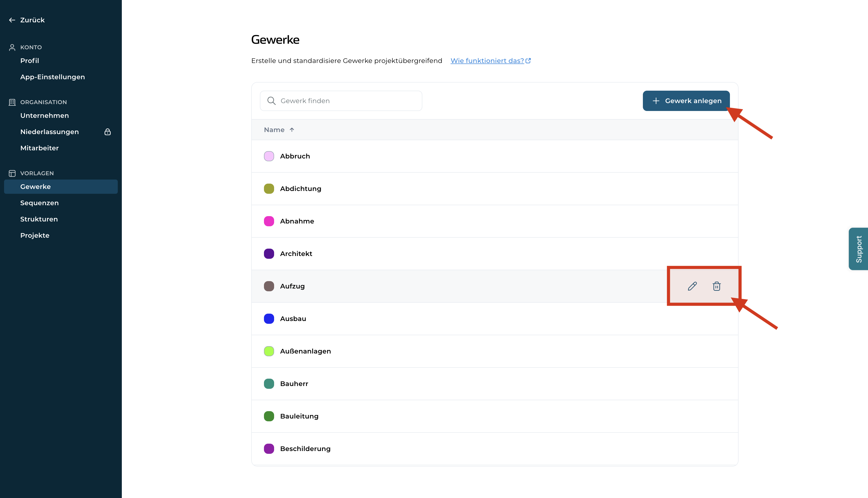Image resolution: width=868 pixels, height=498 pixels.
Task: Open Unternehmen in the sidebar
Action: 44,116
